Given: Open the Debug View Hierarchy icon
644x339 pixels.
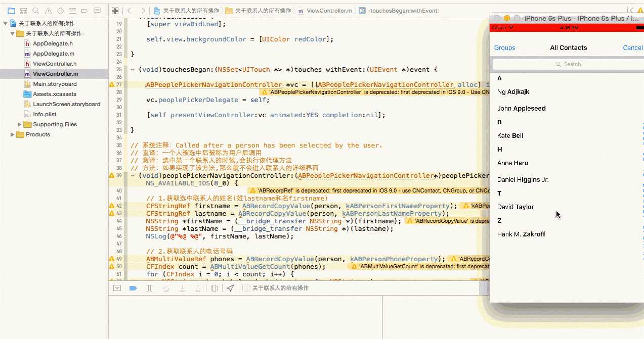Looking at the screenshot, I should coord(214,288).
